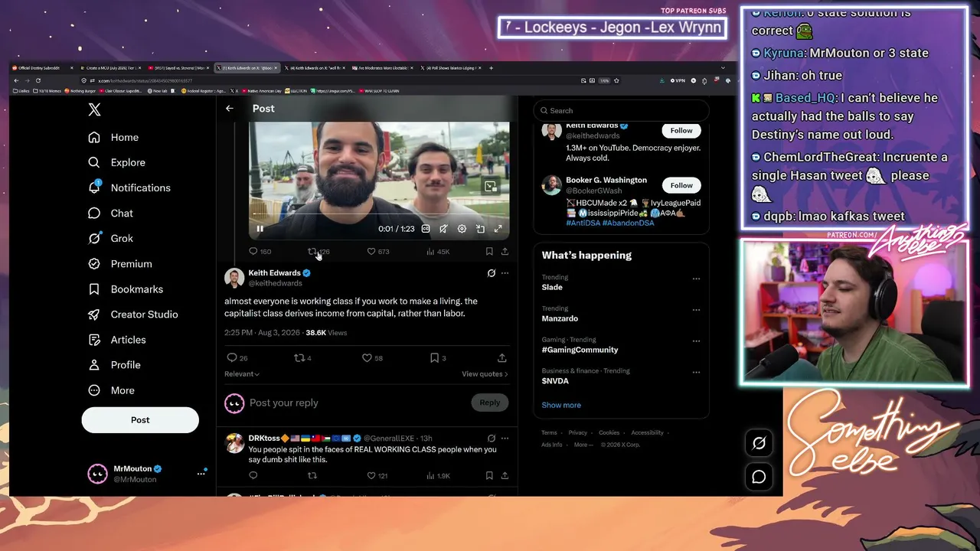Toggle closed captions on the video

click(x=426, y=229)
